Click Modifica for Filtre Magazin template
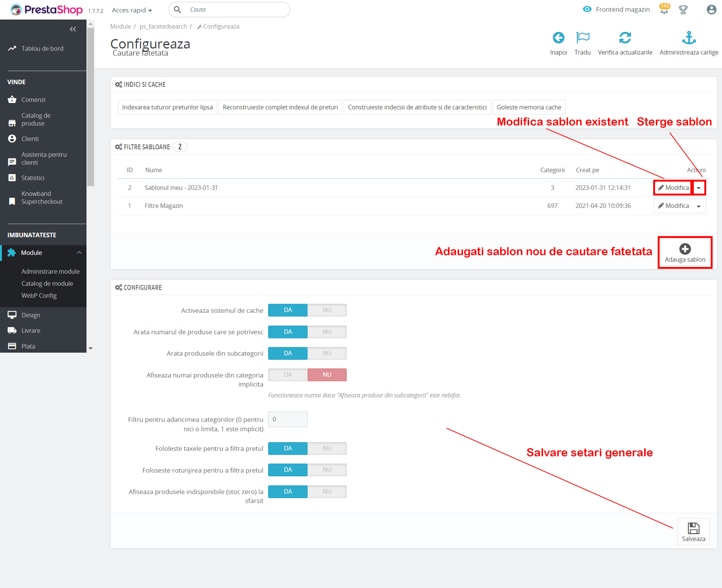This screenshot has width=722, height=588. click(673, 206)
